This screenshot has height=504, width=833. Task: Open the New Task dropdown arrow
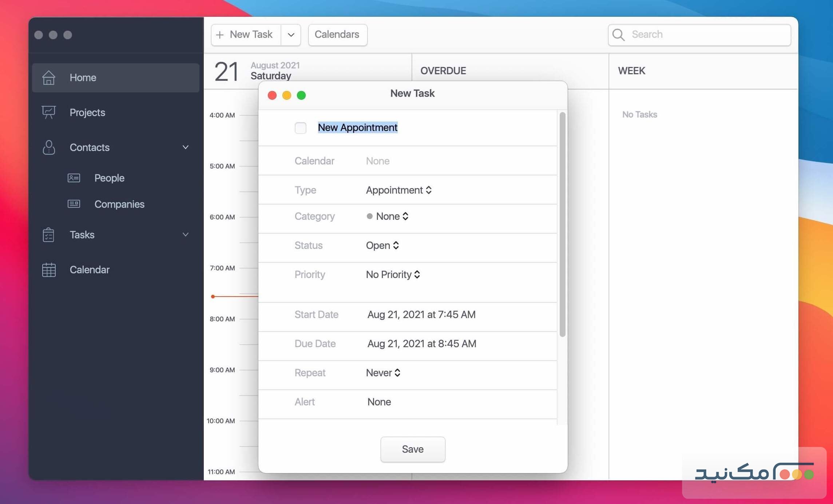coord(290,35)
